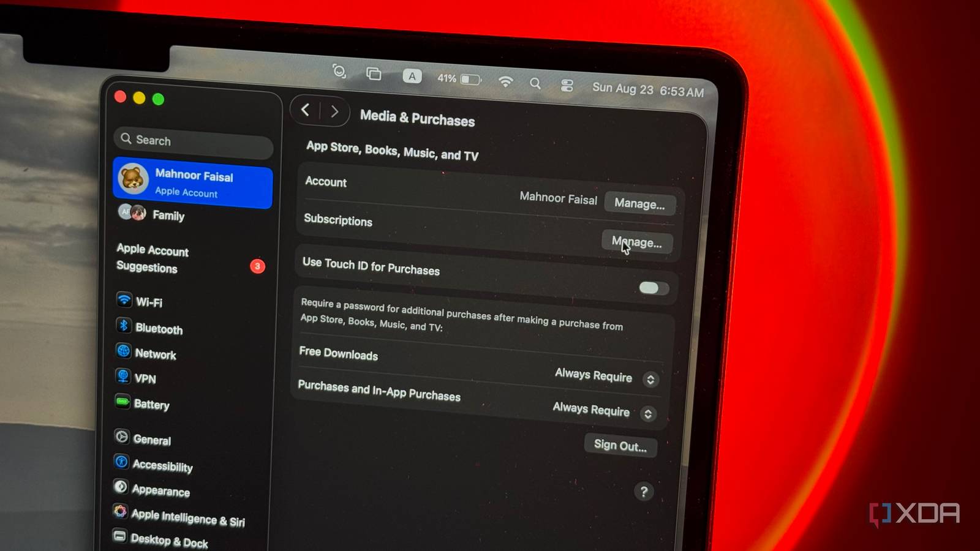Click the green zoom window button

[x=158, y=99]
